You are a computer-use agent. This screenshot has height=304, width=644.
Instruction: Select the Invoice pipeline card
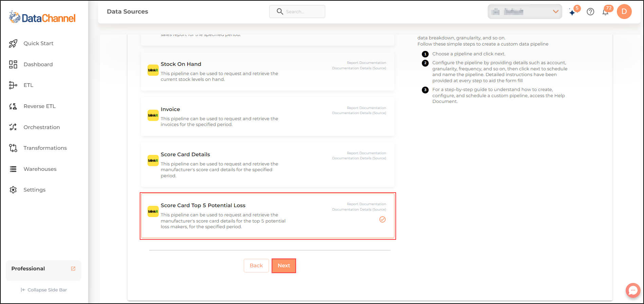268,117
